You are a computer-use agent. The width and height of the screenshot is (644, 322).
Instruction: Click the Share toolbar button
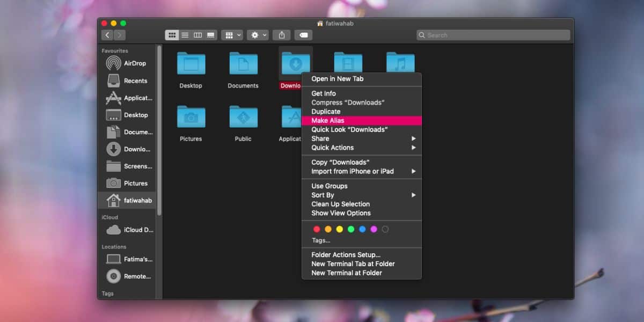pyautogui.click(x=282, y=35)
